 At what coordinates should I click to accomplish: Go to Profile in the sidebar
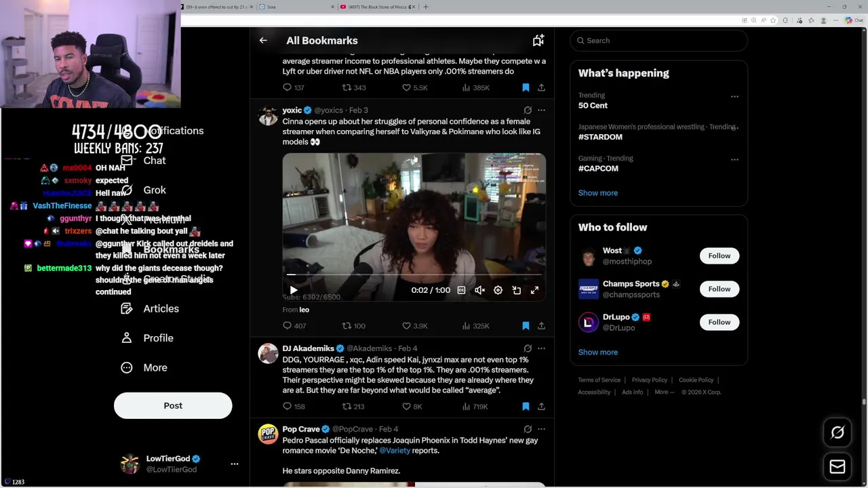click(x=147, y=338)
